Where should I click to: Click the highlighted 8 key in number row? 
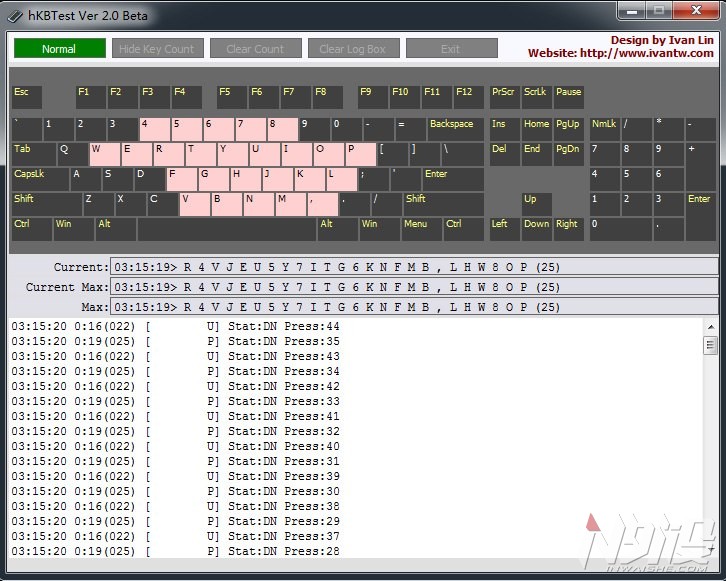coord(282,129)
